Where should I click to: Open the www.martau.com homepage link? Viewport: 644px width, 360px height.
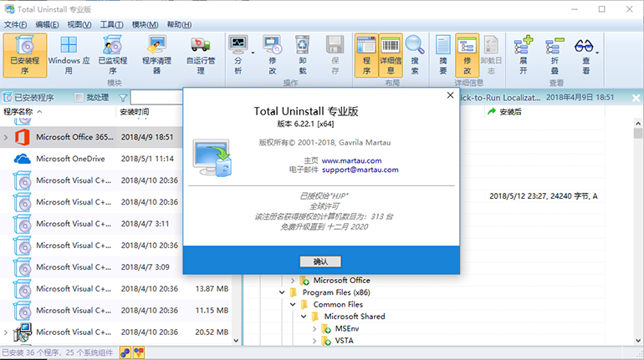(x=351, y=160)
